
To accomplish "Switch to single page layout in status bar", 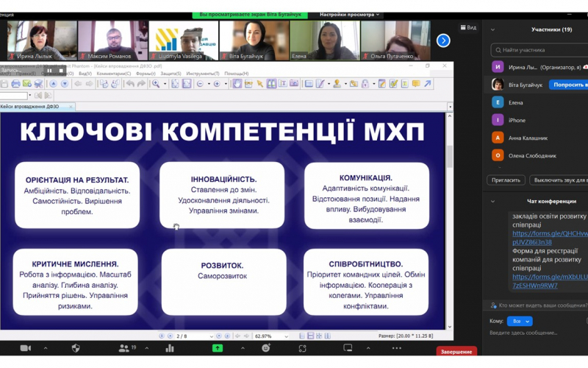I will point(302,336).
